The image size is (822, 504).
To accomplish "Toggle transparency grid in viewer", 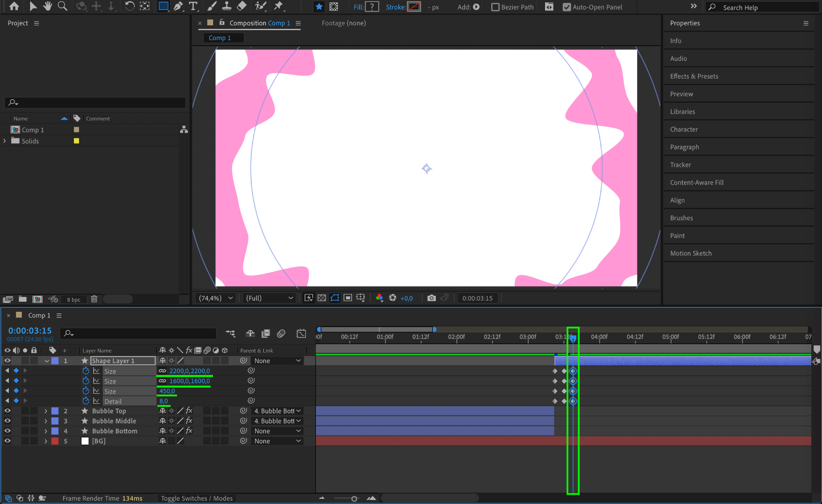I will coord(321,298).
